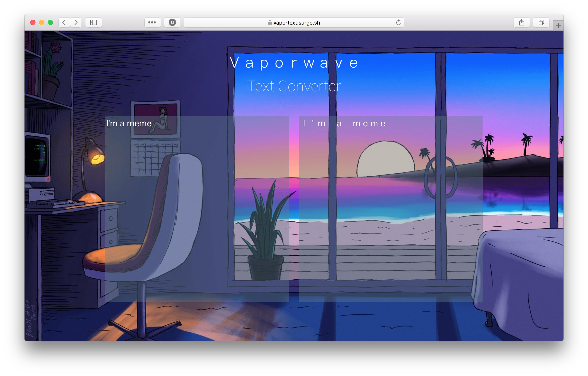Select the vaportext.surge.sh address field

tap(296, 23)
